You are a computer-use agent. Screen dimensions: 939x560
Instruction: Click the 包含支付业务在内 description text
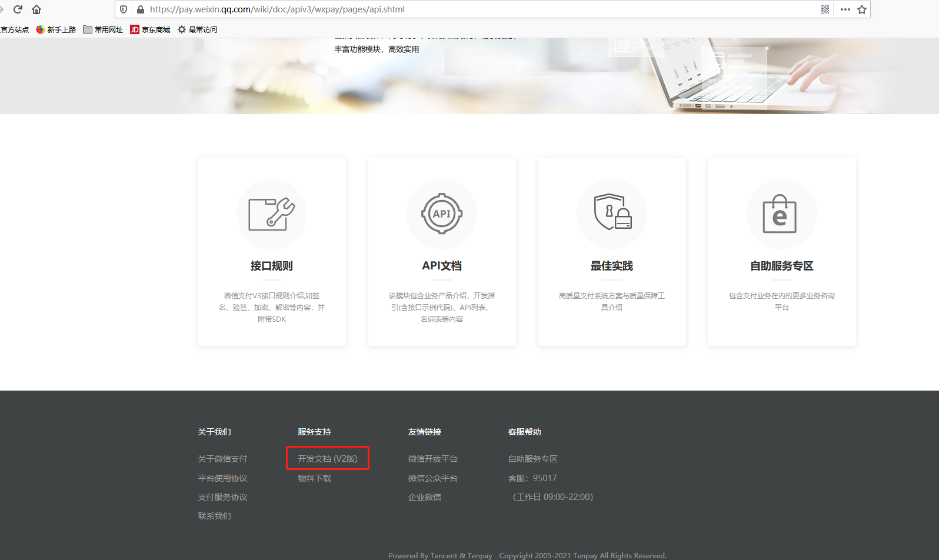[782, 301]
